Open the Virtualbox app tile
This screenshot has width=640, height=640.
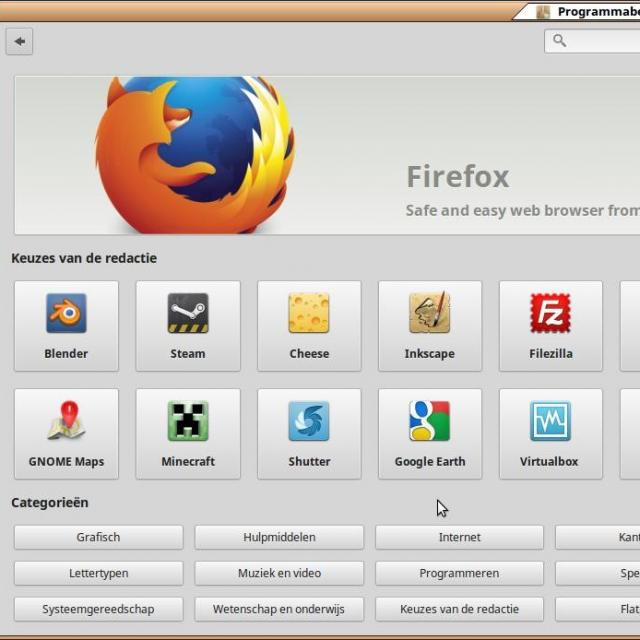(551, 433)
